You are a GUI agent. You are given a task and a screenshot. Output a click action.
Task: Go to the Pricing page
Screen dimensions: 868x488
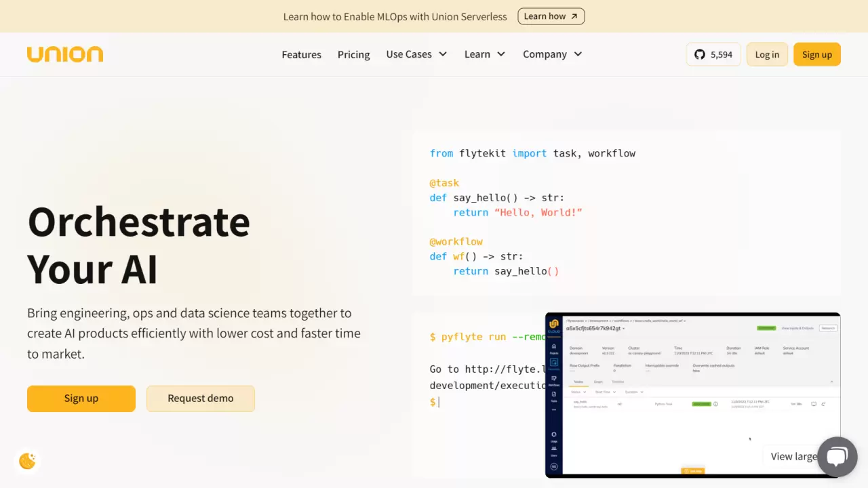point(354,54)
